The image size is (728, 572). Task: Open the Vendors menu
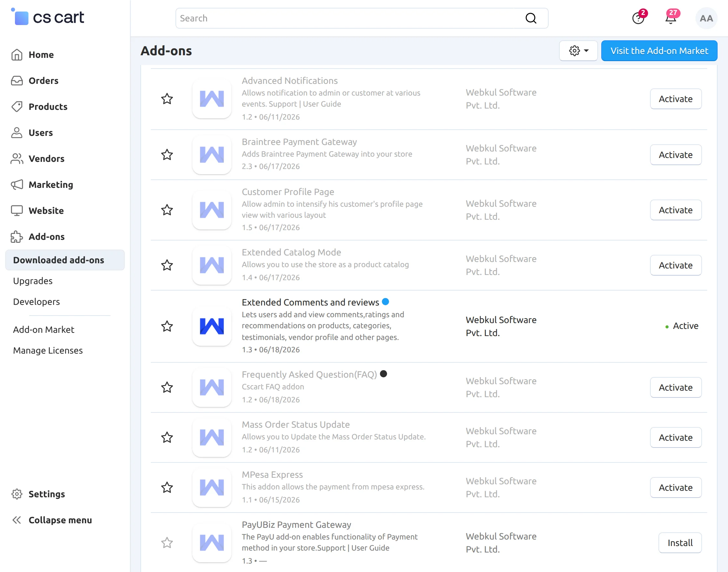46,159
